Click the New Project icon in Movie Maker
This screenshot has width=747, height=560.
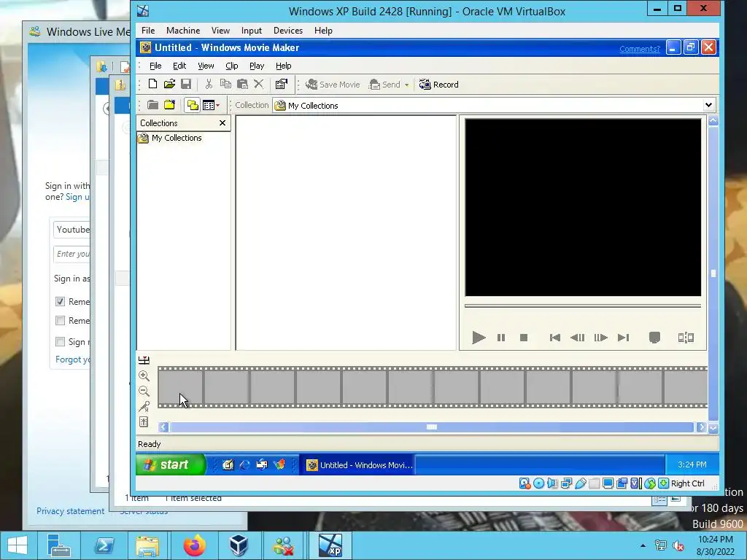(152, 85)
